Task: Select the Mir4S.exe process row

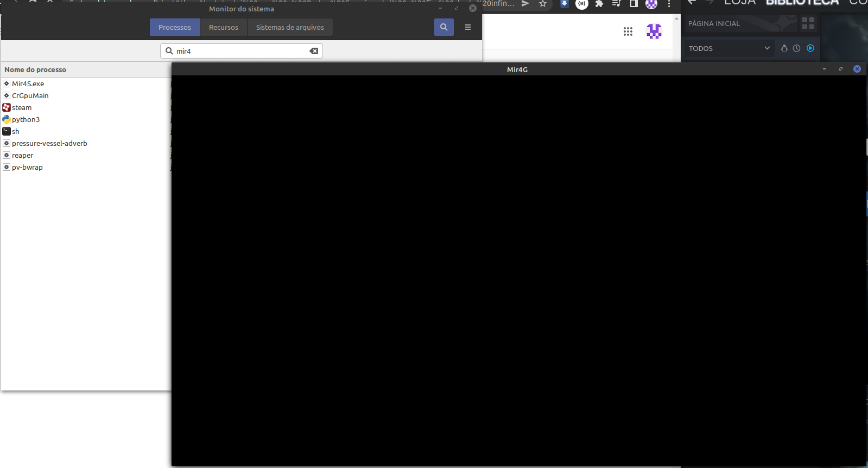Action: 86,84
